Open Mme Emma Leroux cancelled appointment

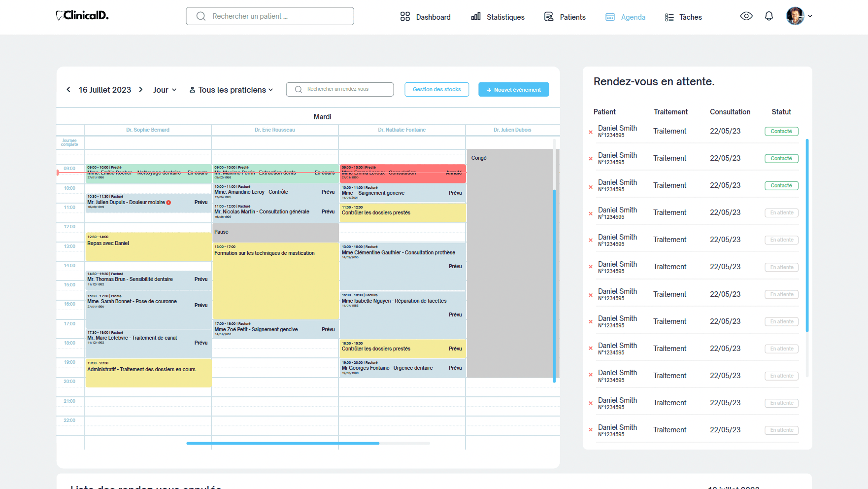(x=402, y=174)
